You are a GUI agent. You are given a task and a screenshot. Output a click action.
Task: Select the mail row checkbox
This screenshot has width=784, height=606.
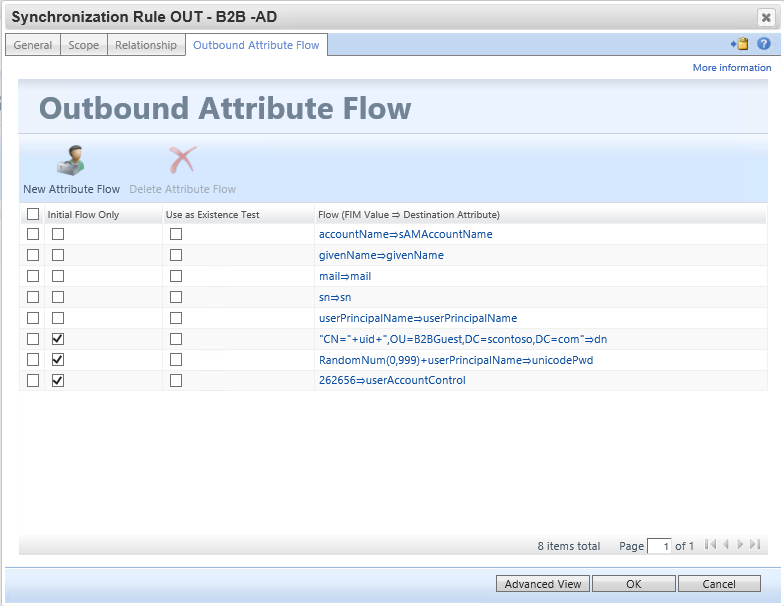pyautogui.click(x=33, y=276)
